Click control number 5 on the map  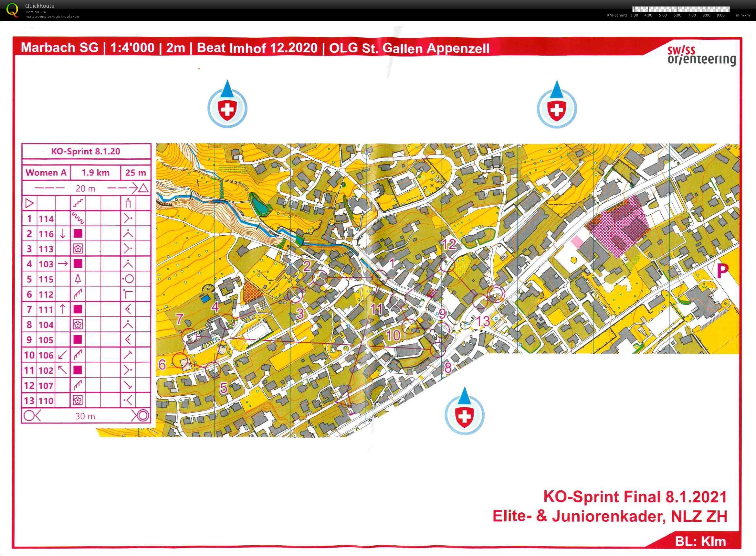click(224, 388)
